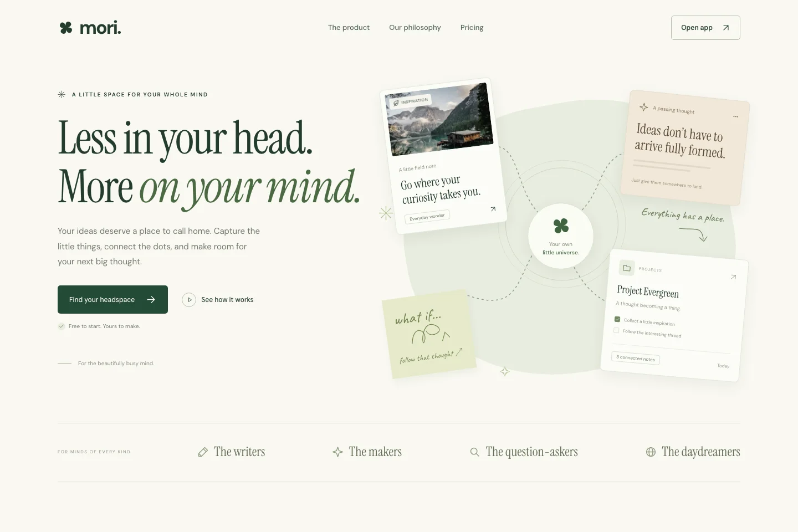This screenshot has height=532, width=798.
Task: Open the field note card arrow icon
Action: (493, 209)
